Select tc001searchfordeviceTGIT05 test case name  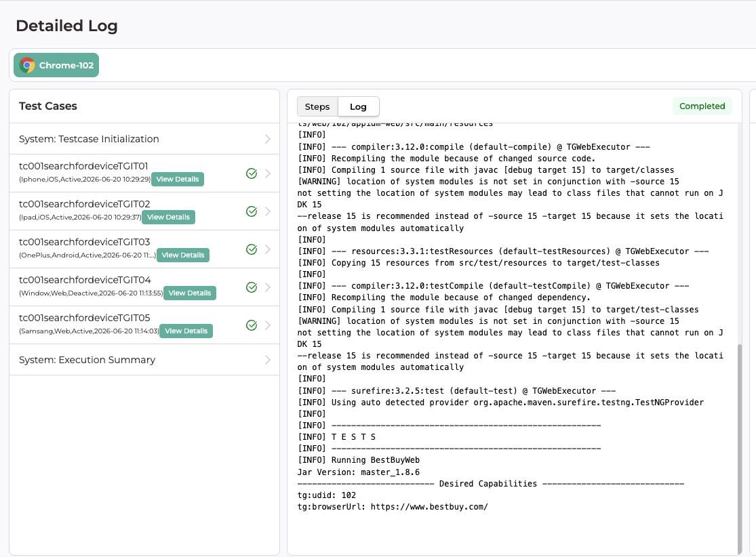pos(84,318)
